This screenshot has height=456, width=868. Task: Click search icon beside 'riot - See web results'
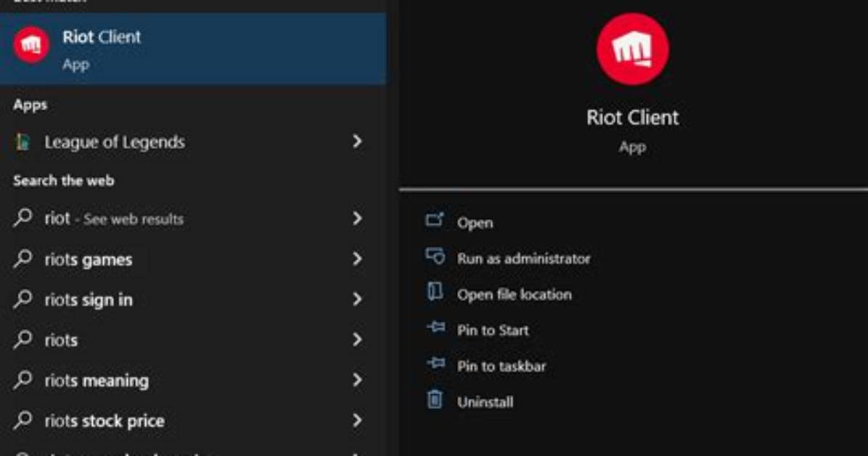point(22,217)
